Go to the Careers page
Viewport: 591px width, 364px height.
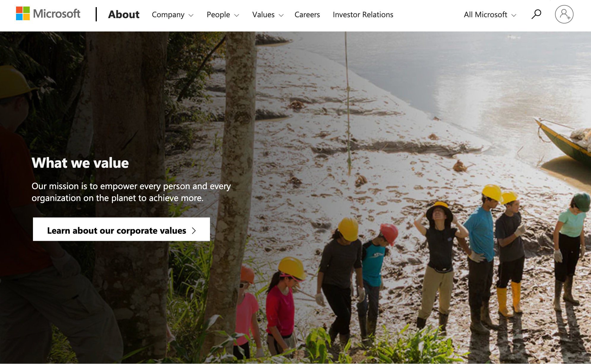[307, 15]
